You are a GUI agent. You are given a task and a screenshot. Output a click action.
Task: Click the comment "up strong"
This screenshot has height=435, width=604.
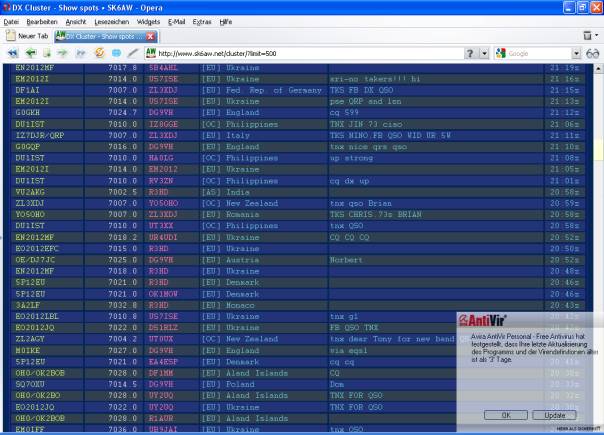(x=351, y=158)
